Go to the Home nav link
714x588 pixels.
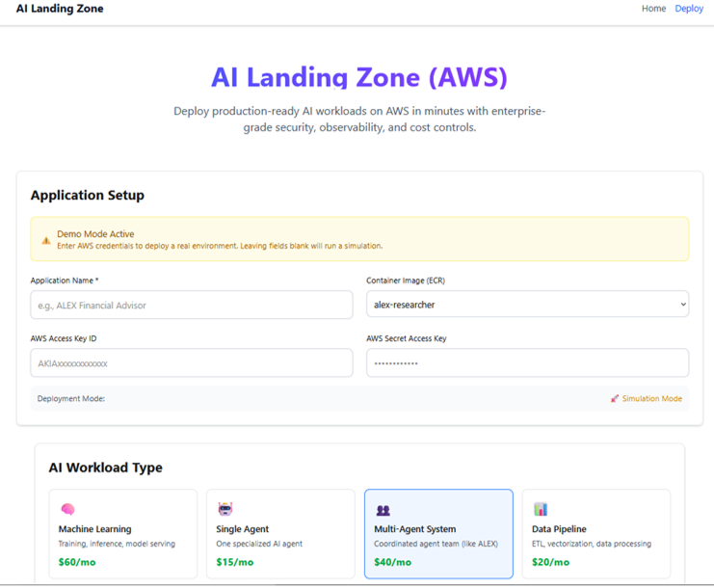653,9
